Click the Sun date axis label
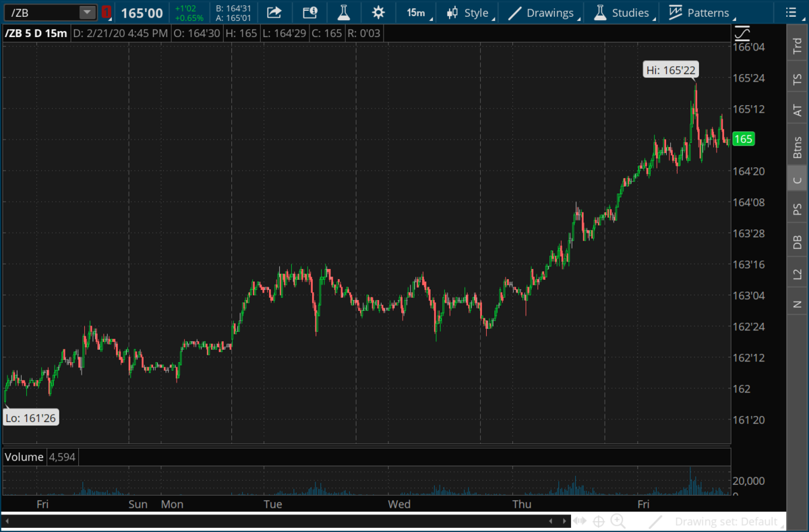The height and width of the screenshot is (532, 809). click(138, 504)
